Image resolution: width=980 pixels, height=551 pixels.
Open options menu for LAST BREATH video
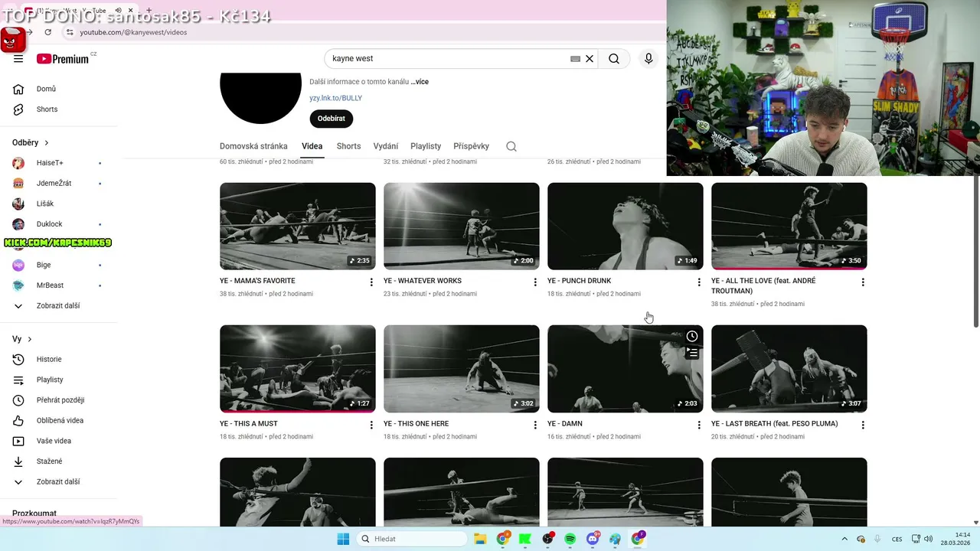[x=863, y=425]
